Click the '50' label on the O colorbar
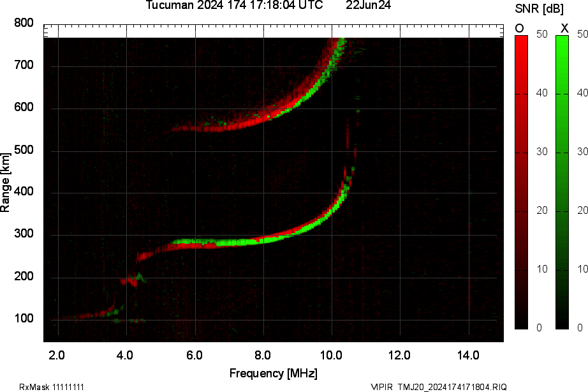 click(542, 34)
